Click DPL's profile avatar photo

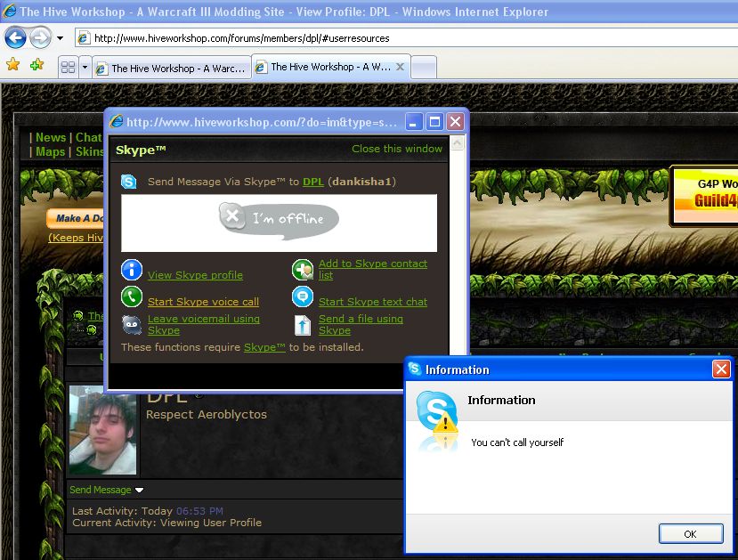(x=102, y=430)
